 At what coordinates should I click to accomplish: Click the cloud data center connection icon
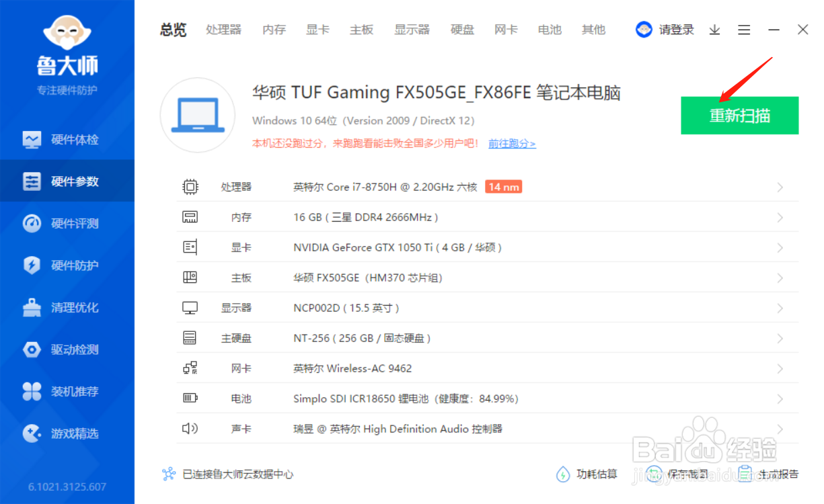coord(169,474)
